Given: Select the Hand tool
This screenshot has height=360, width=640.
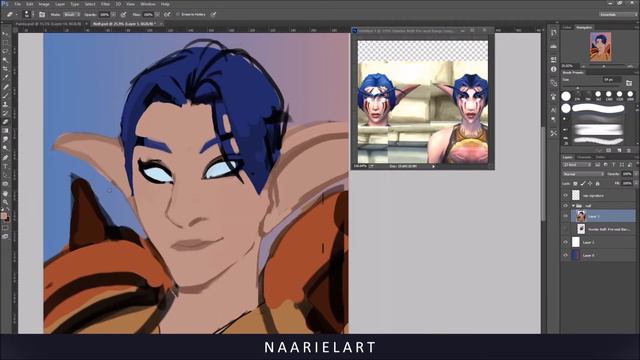Looking at the screenshot, I should tap(5, 193).
